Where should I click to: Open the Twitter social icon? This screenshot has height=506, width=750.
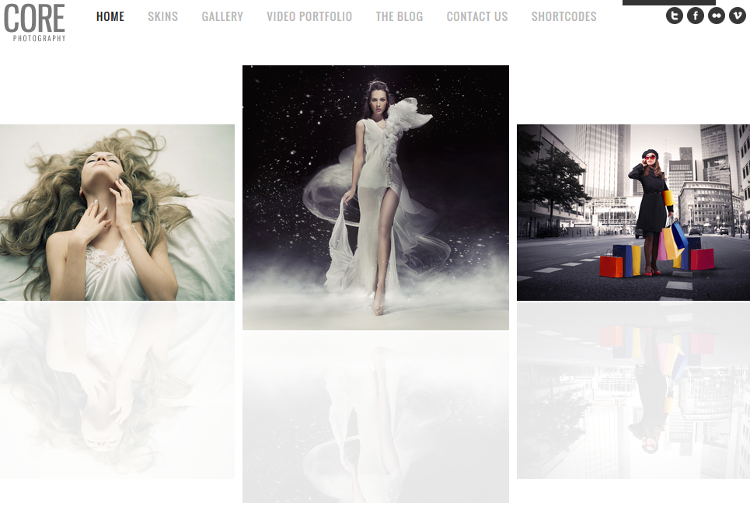tap(674, 16)
